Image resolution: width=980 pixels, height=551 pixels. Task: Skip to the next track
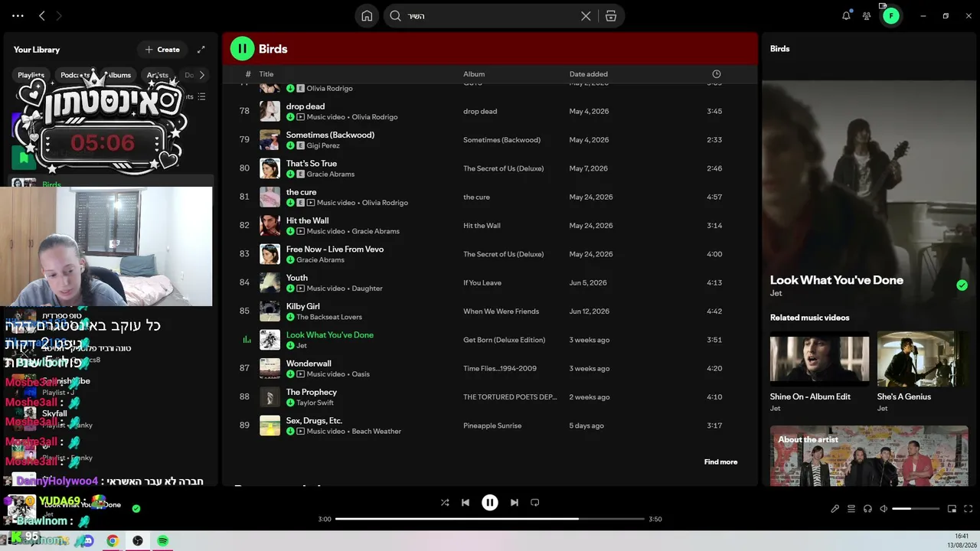(514, 503)
